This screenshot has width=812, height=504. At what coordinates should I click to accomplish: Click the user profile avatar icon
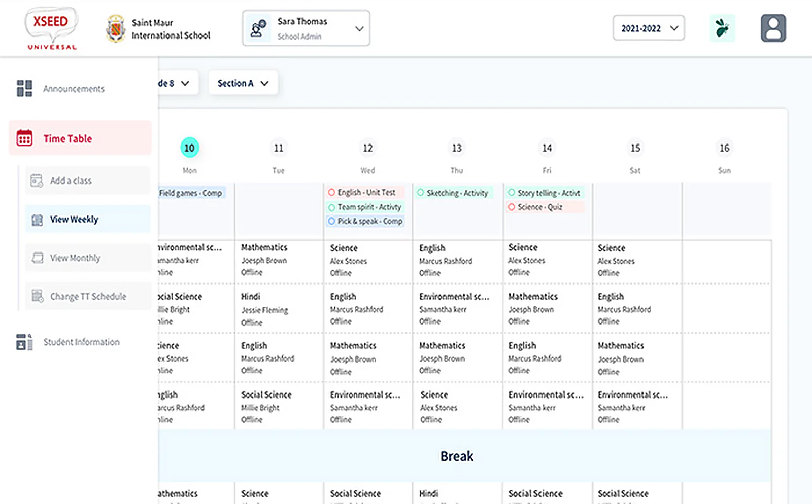(x=773, y=28)
